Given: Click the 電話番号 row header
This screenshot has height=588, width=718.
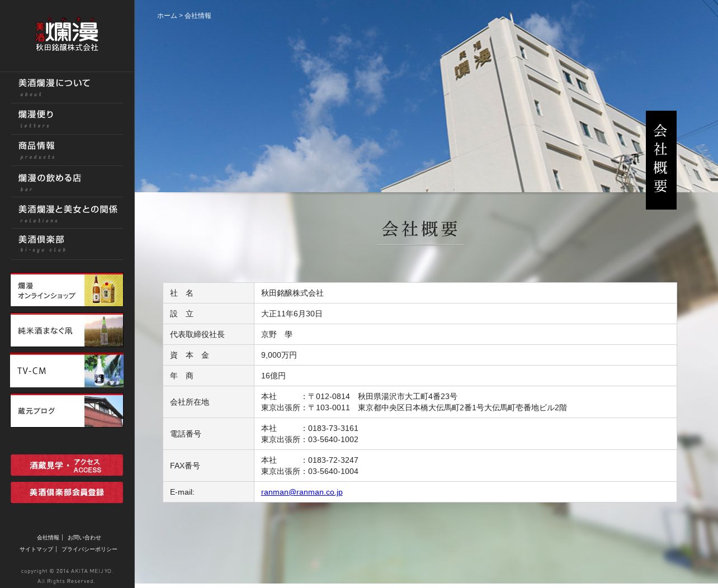Looking at the screenshot, I should 209,434.
